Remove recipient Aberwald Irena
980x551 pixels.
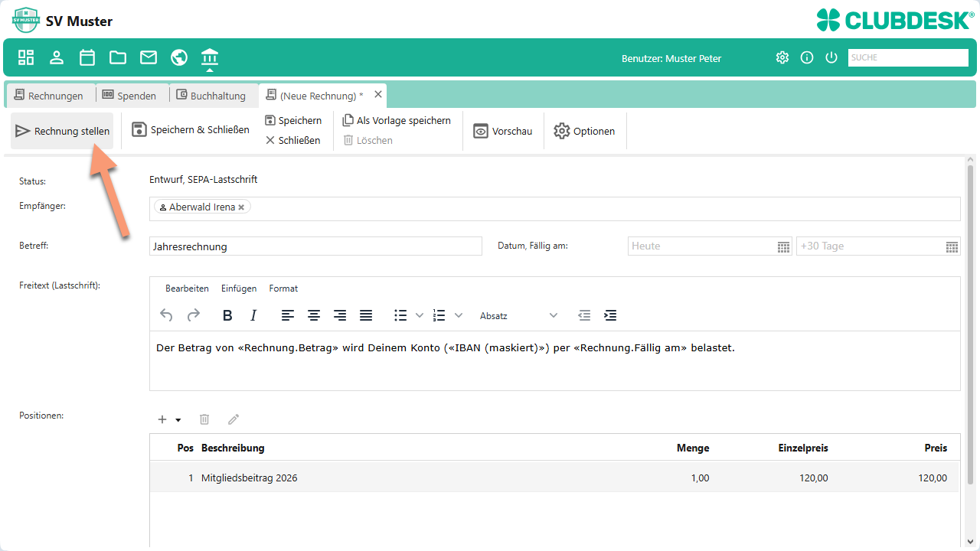pos(241,207)
